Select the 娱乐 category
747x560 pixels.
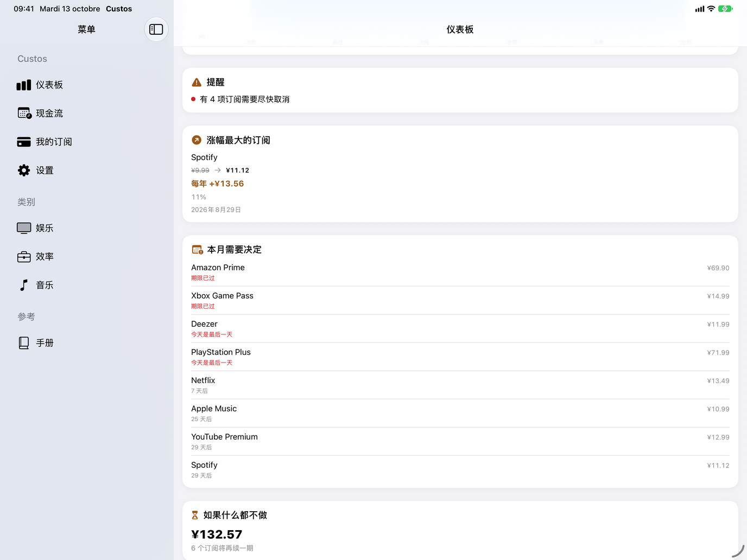(x=87, y=228)
